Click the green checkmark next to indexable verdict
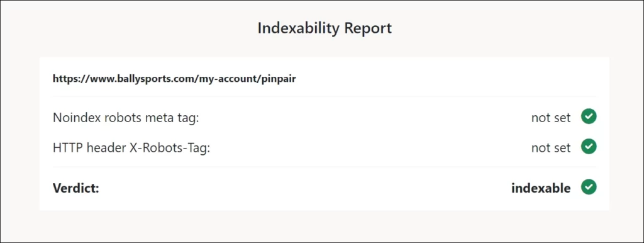644x243 pixels. coord(589,187)
